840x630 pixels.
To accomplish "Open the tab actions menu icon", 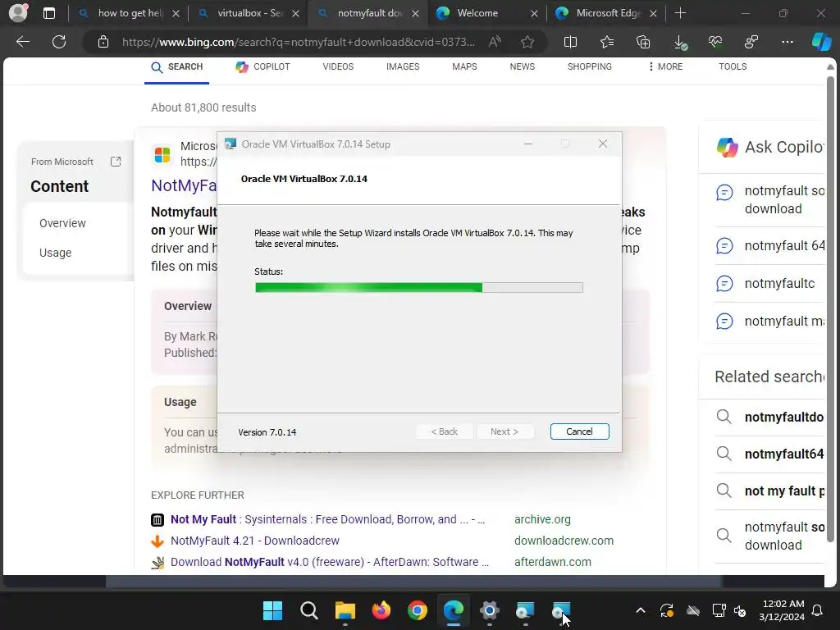I will point(49,13).
